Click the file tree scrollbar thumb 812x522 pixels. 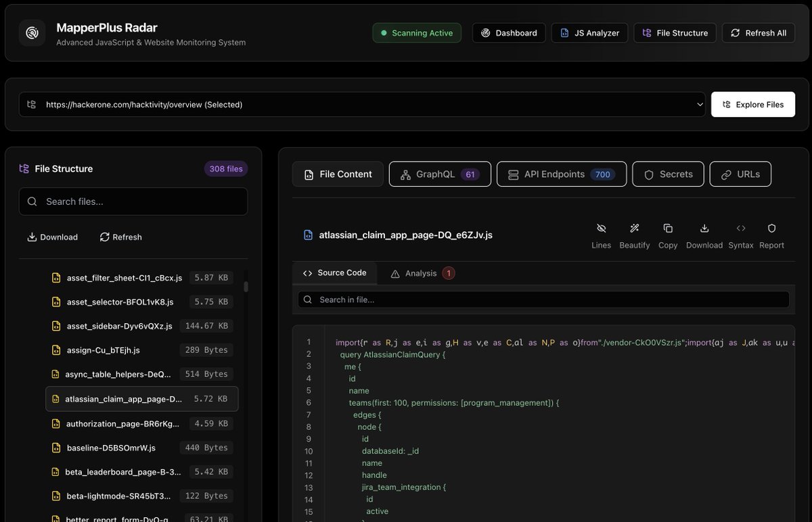[246, 287]
